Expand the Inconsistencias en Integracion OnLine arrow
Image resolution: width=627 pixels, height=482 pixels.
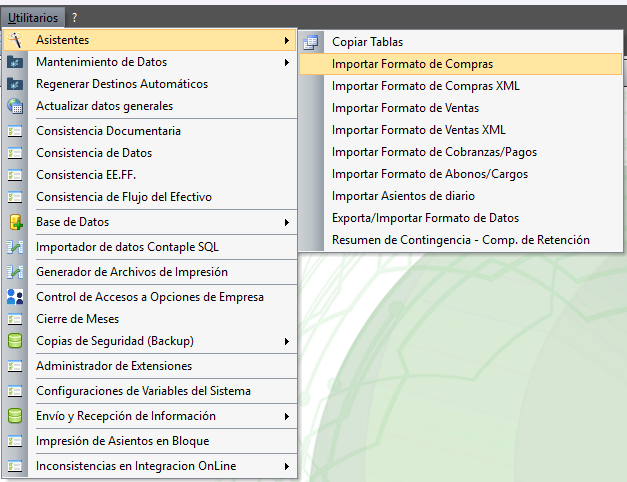pos(287,466)
